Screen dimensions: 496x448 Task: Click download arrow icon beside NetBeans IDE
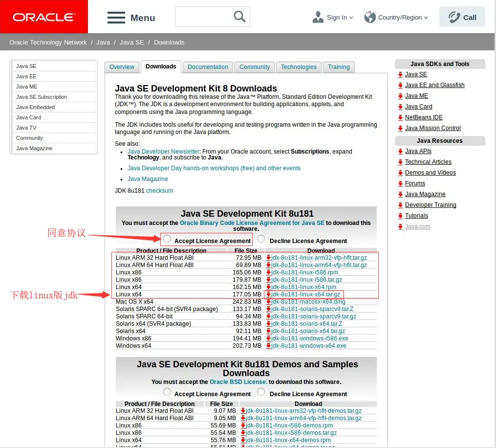pyautogui.click(x=400, y=117)
